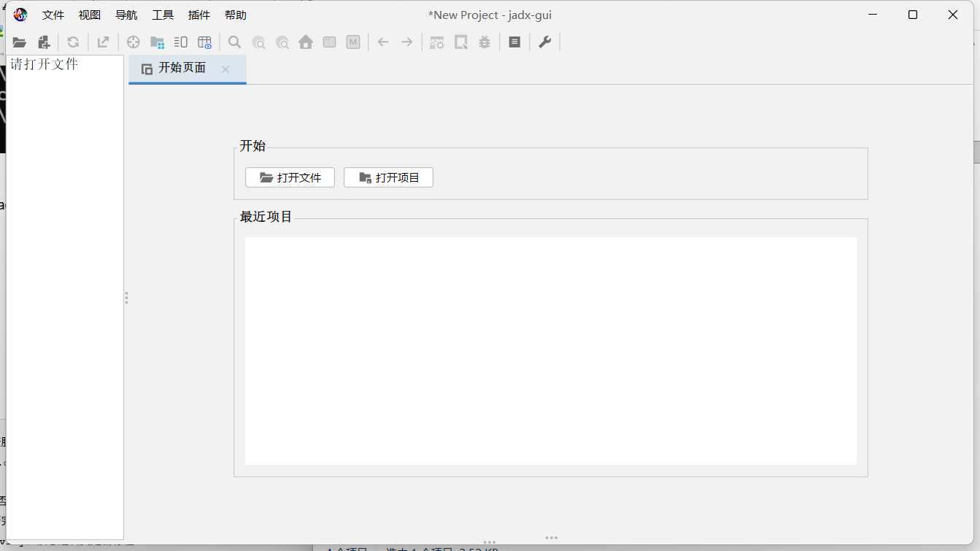Click the Debugger bug icon
Image resolution: width=980 pixels, height=551 pixels.
(485, 42)
